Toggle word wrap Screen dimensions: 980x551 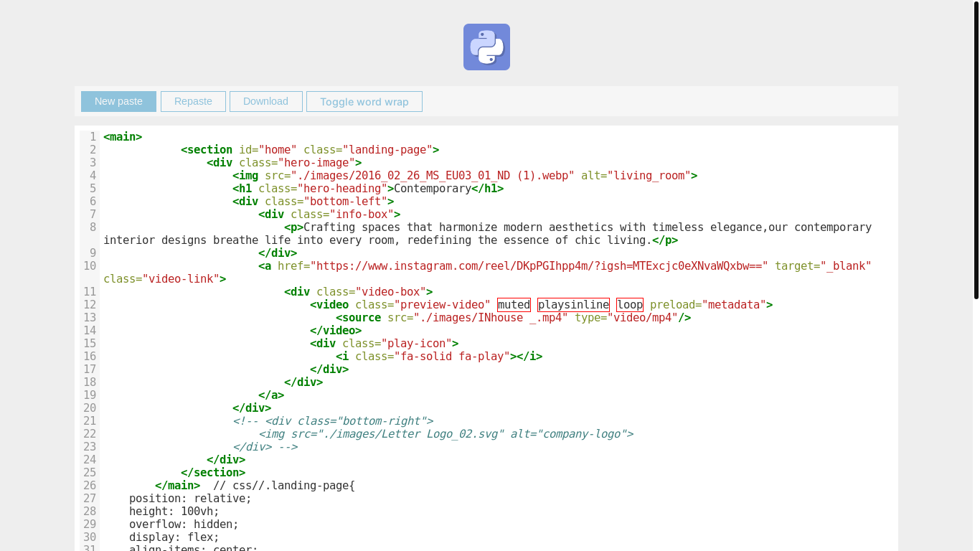(x=364, y=101)
